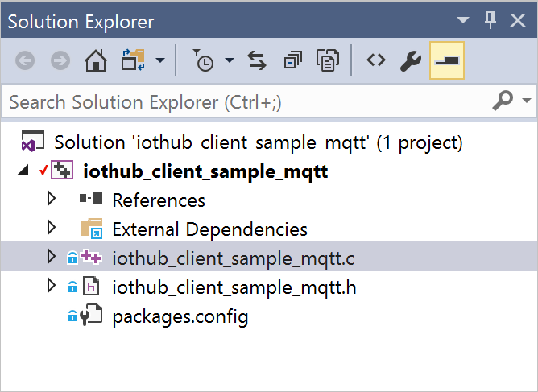Select the Solution 'iothub_client_sample_mqtt' root node
538x392 pixels.
click(258, 143)
